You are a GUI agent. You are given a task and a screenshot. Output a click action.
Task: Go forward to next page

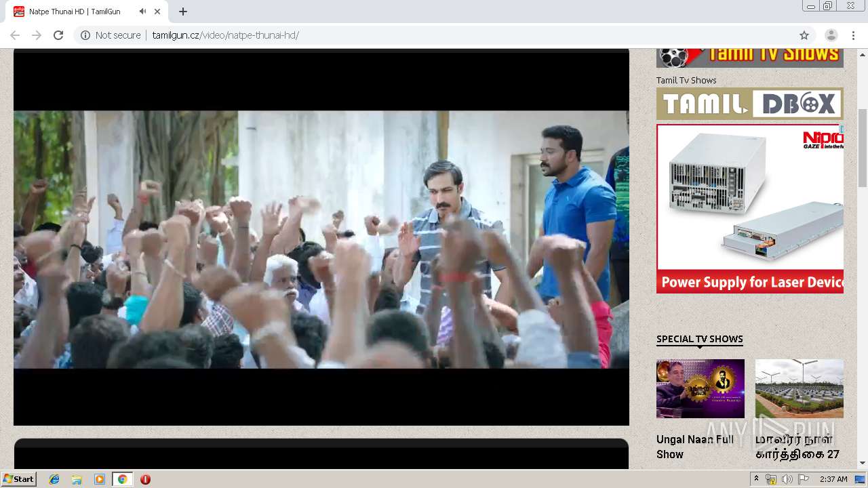pyautogui.click(x=37, y=35)
